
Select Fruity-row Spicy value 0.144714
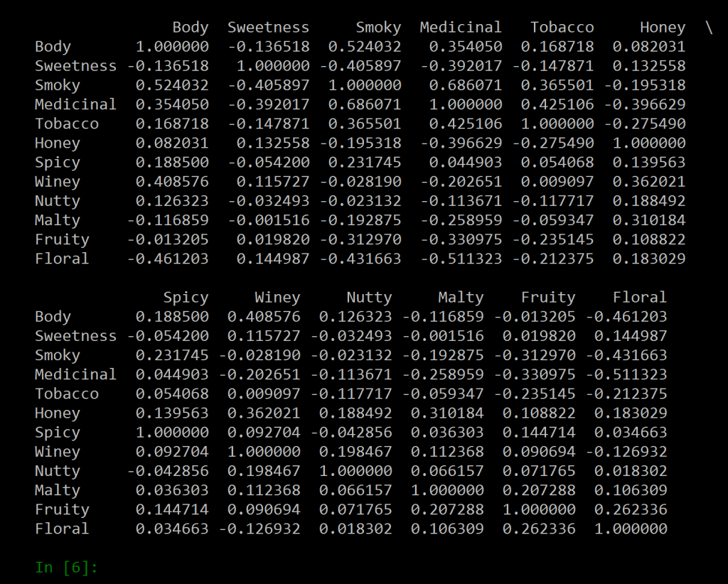tap(172, 509)
